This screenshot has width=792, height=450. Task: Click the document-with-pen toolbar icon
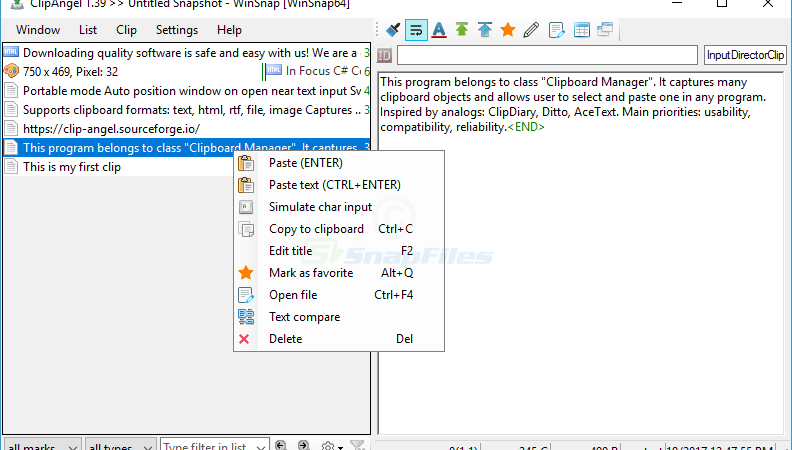[557, 30]
